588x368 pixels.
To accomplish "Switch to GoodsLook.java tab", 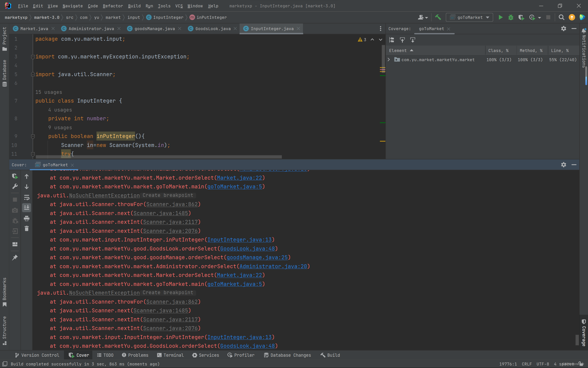I will (213, 29).
